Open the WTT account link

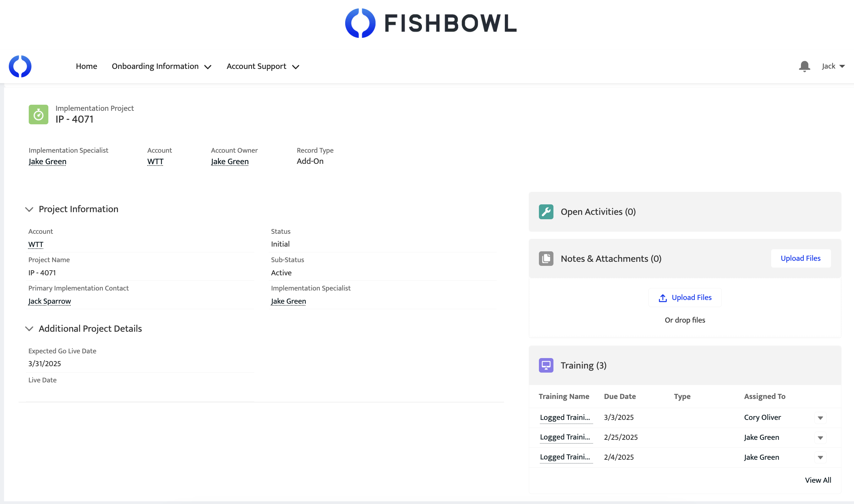tap(36, 244)
